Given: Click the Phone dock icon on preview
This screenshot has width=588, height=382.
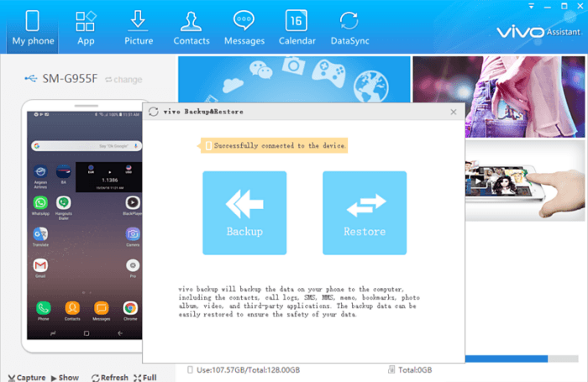Looking at the screenshot, I should pos(44,308).
